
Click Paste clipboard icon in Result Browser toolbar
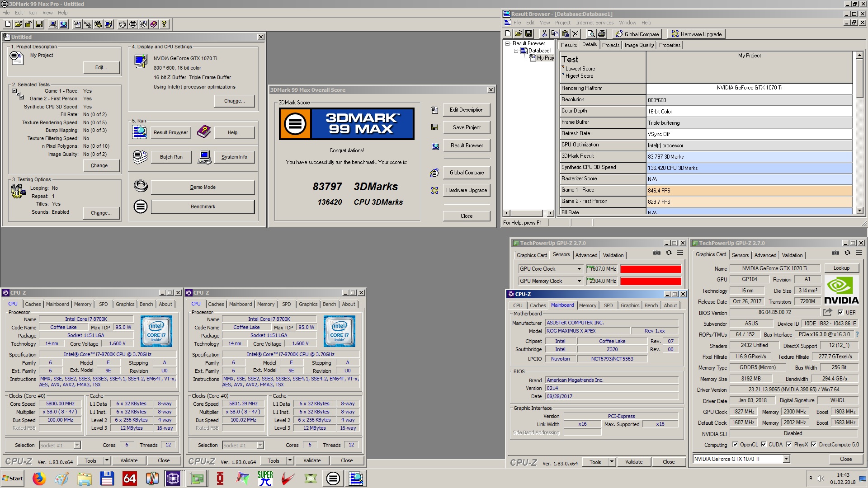(565, 33)
